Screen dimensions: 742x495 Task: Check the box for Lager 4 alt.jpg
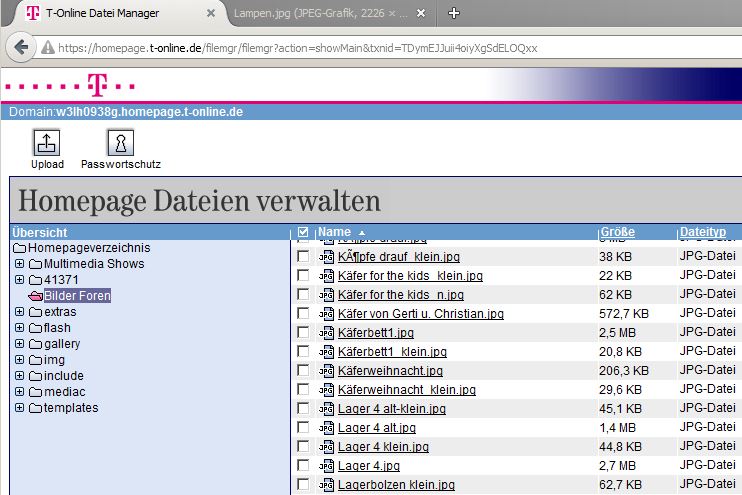pos(303,427)
